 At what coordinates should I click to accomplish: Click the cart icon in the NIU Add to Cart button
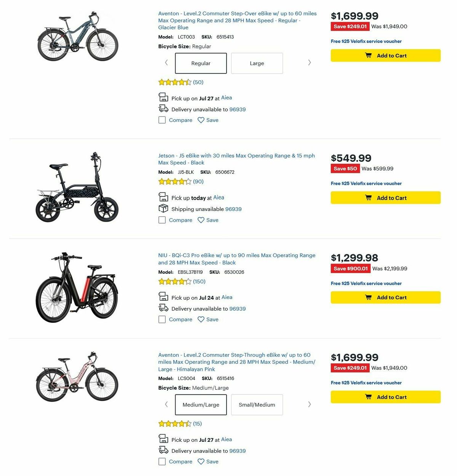point(368,297)
